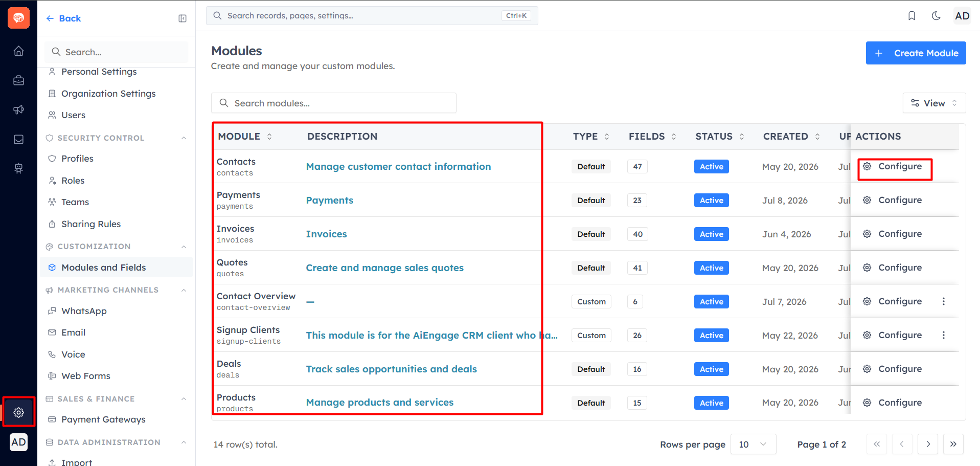Open the home icon in the left rail
980x466 pixels.
pyautogui.click(x=18, y=51)
